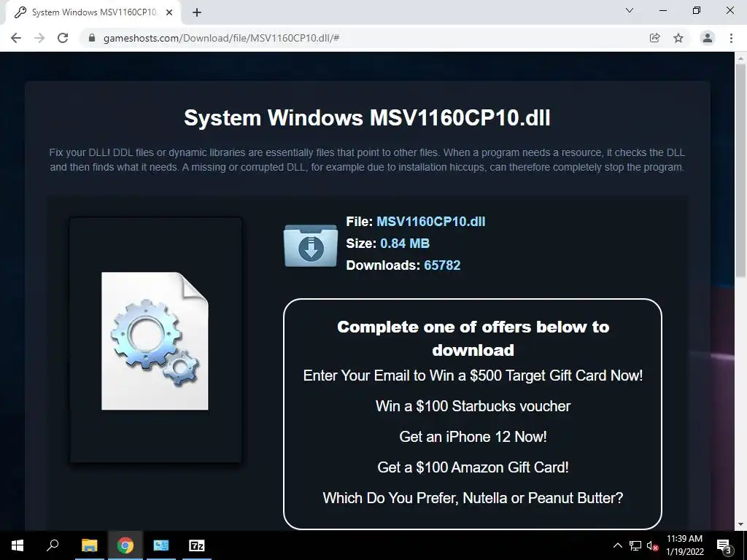The width and height of the screenshot is (747, 560).
Task: Click the blue download folder icon
Action: click(x=311, y=245)
